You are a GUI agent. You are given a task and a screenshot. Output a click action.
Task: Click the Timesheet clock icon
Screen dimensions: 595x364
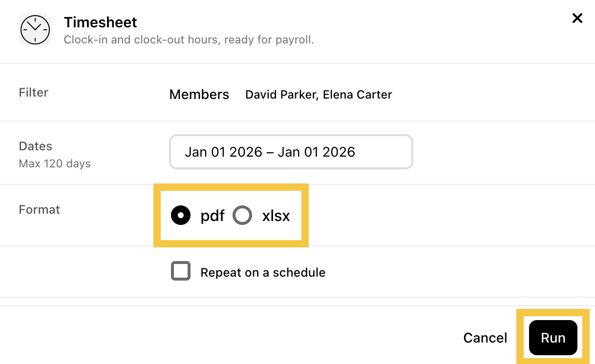[35, 30]
